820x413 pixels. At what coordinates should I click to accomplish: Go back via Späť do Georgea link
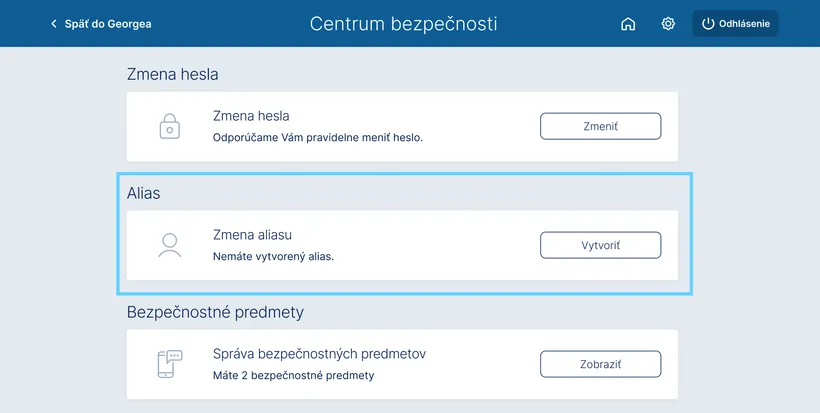[x=108, y=23]
